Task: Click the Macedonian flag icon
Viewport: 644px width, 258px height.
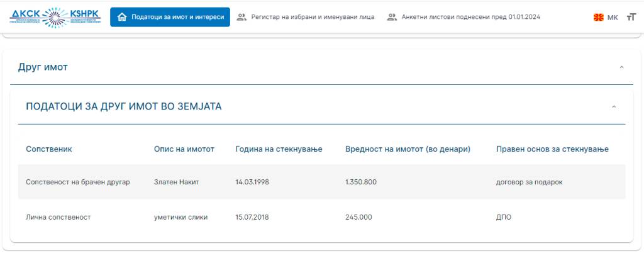Action: [599, 18]
